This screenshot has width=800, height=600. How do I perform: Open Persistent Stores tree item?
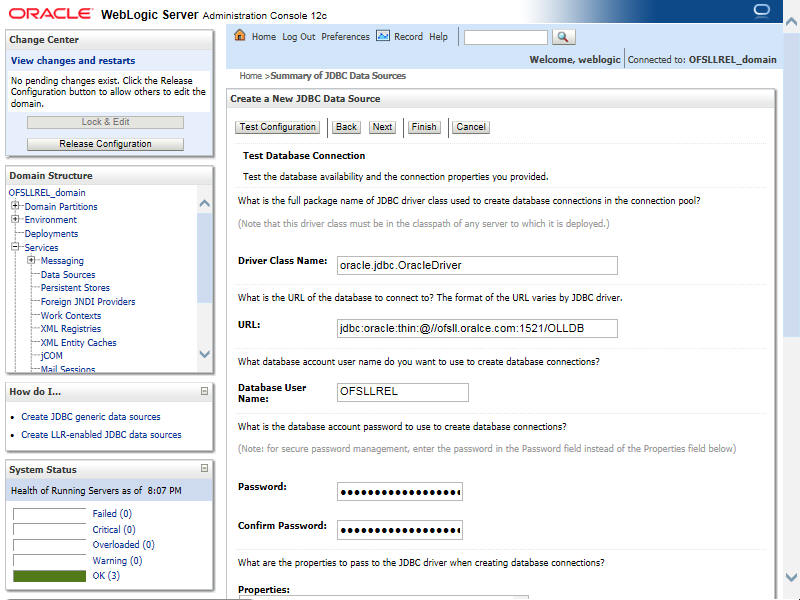point(75,288)
